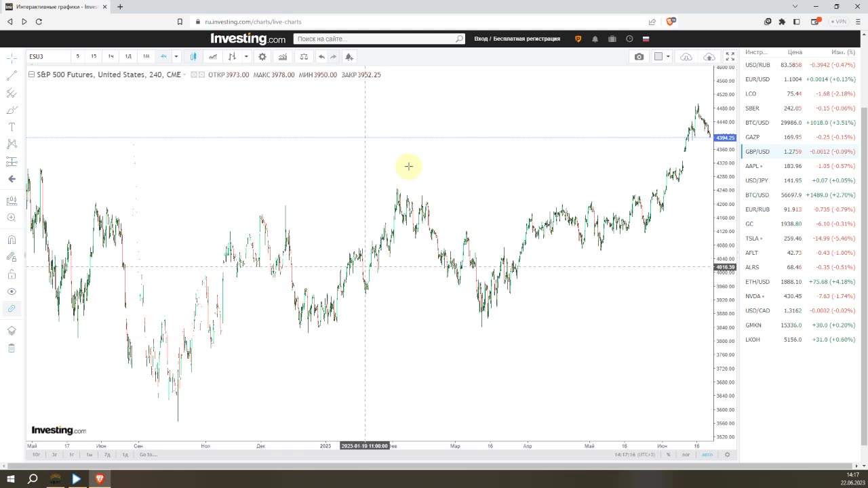Select the brush drawing tool
Viewport: 868px width, 488px height.
coord(12,110)
